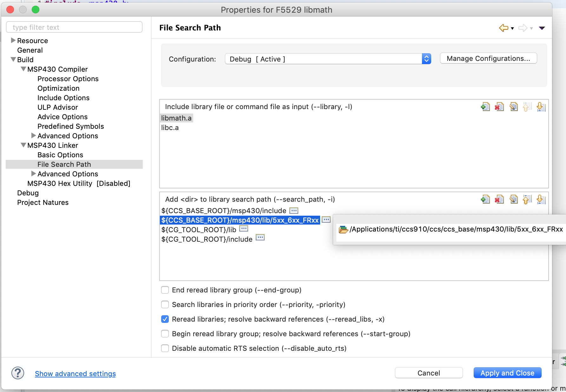Enable Disable automatic RTS selection checkbox
The height and width of the screenshot is (392, 566).
pyautogui.click(x=165, y=348)
